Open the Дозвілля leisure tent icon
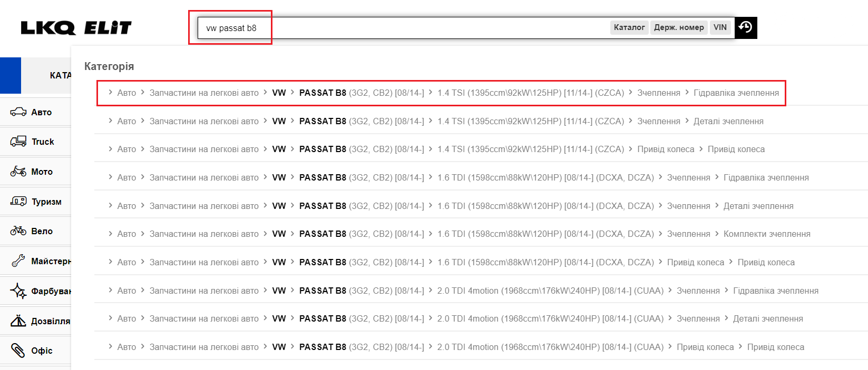The image size is (868, 370). pos(18,321)
